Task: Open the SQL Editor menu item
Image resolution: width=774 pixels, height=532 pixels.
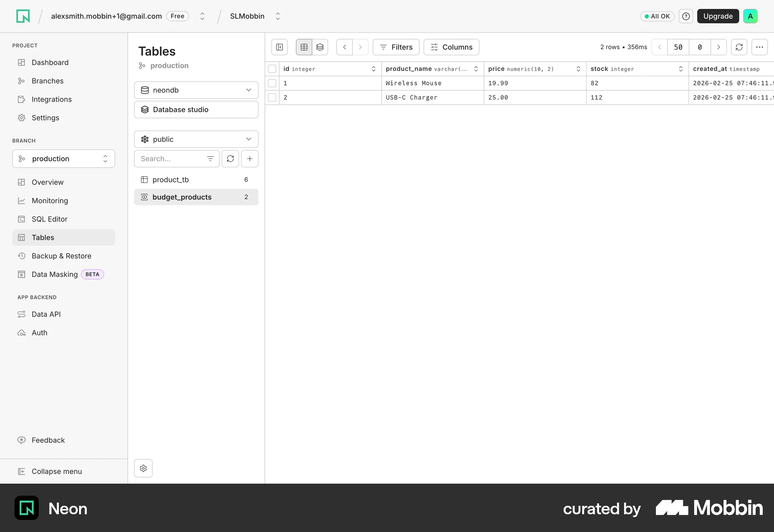Action: pos(64,219)
